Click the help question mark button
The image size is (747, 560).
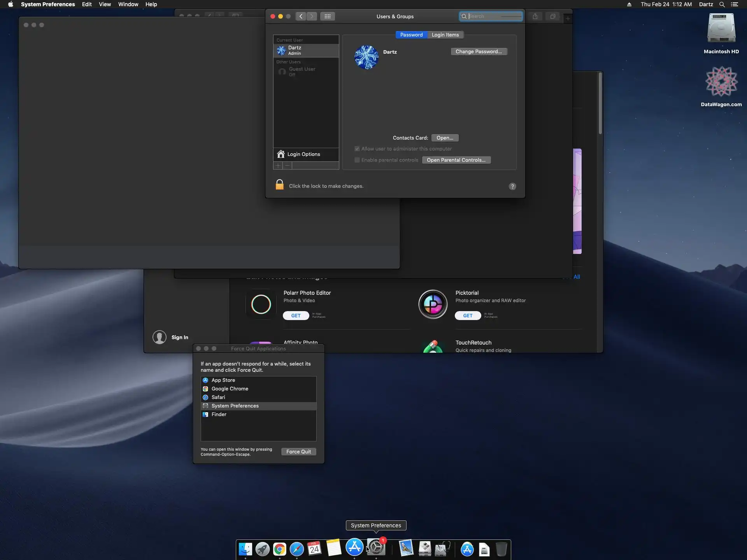[512, 186]
